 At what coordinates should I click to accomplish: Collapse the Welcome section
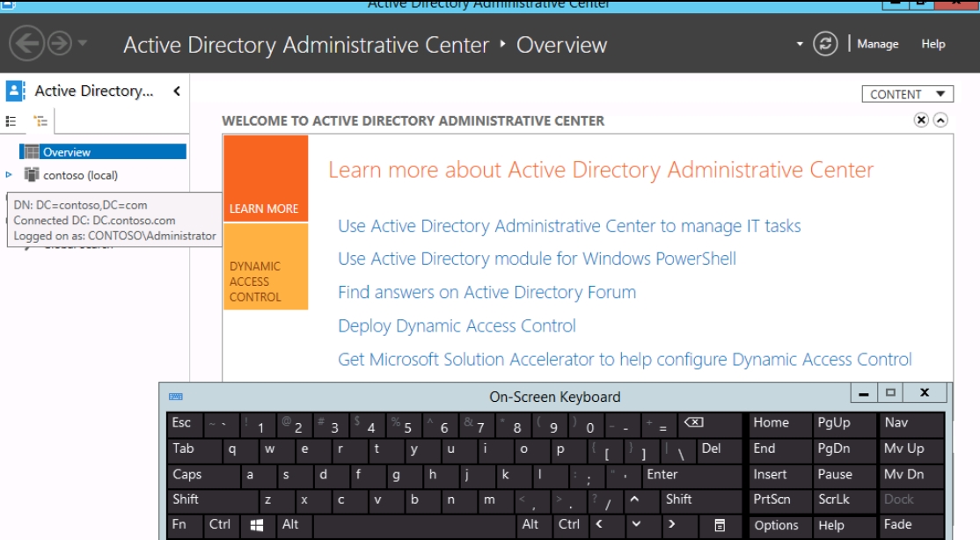(940, 120)
